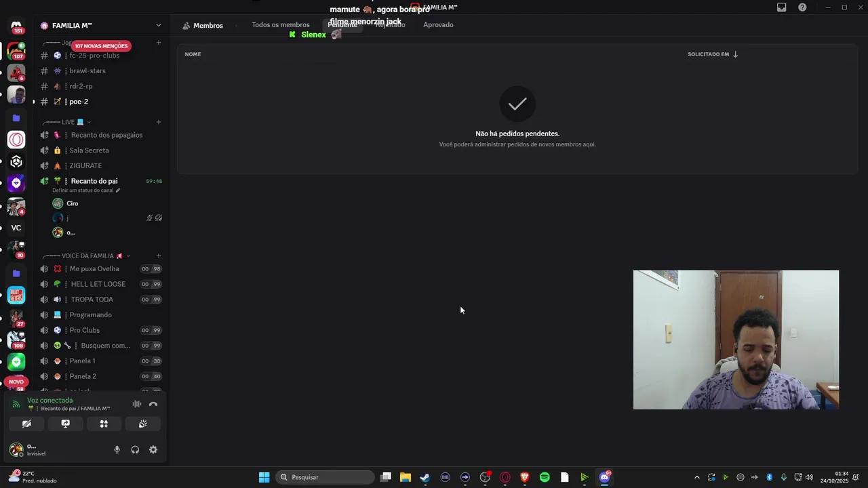
Task: Deafen audio with headphones icon
Action: point(135,449)
